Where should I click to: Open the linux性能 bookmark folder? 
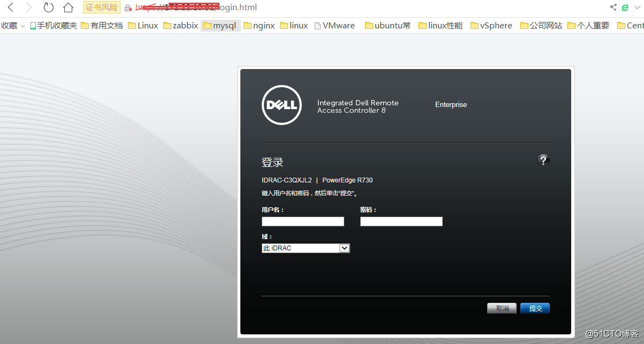tap(441, 25)
